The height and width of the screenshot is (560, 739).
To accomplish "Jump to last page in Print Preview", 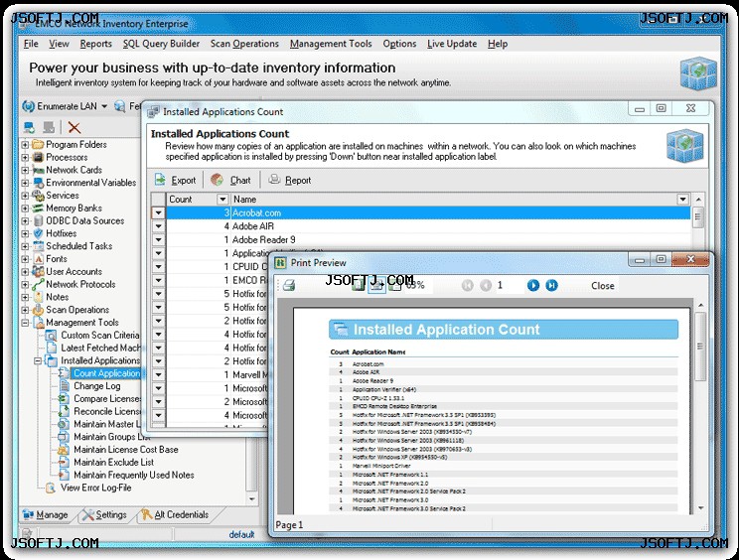I will pyautogui.click(x=551, y=285).
